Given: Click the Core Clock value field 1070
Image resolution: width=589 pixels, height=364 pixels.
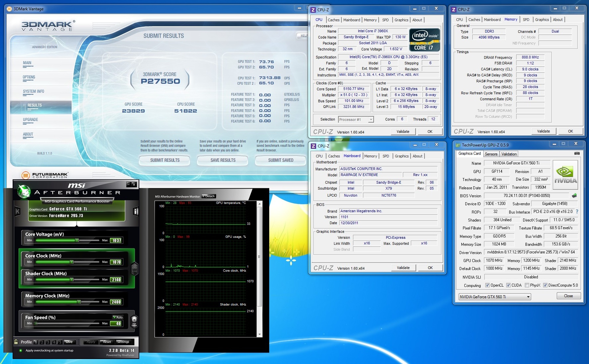Looking at the screenshot, I should coord(116,262).
